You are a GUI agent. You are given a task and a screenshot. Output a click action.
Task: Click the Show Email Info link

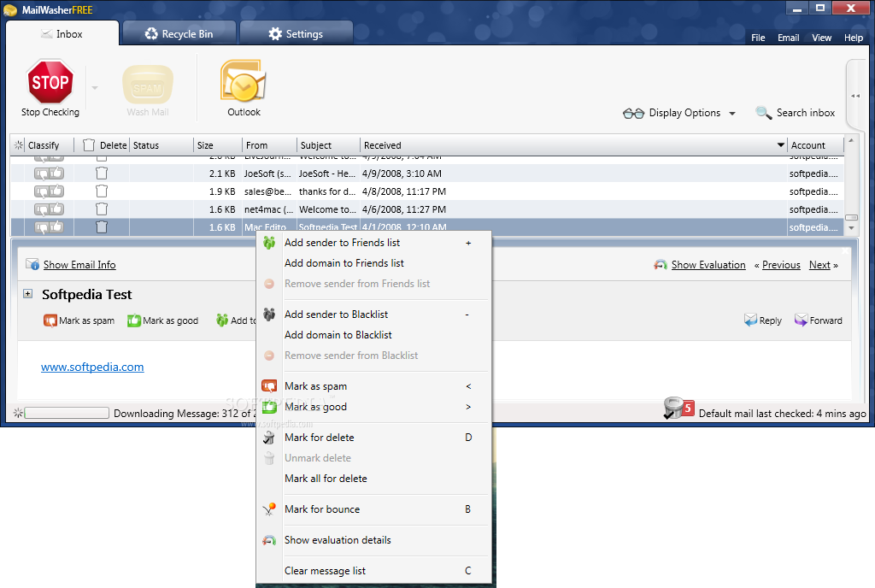coord(79,265)
